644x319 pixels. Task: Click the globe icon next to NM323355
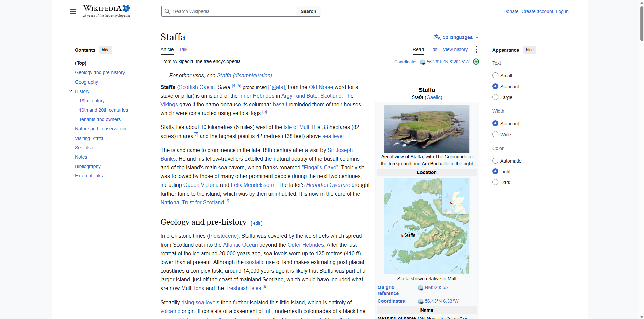[x=420, y=288]
